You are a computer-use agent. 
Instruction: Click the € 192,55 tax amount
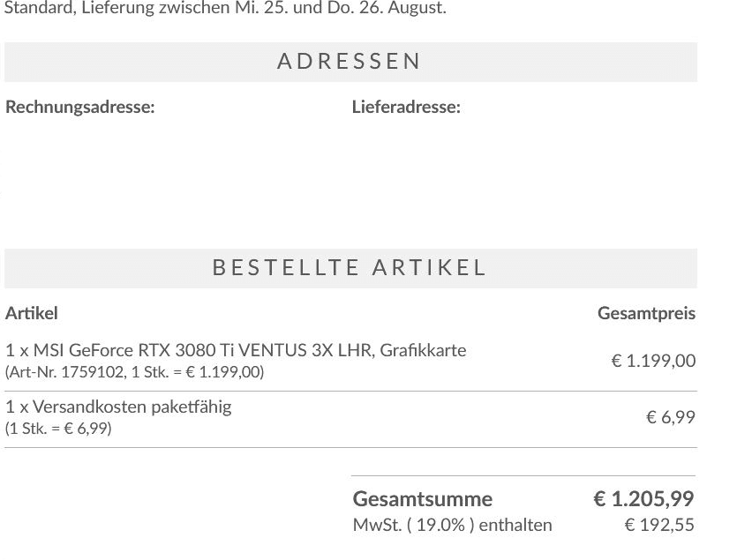pos(659,525)
